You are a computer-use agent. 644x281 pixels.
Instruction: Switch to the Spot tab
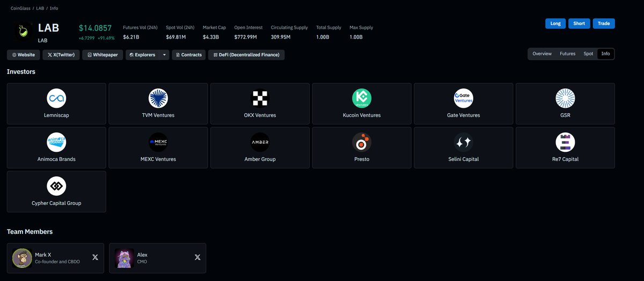point(589,54)
